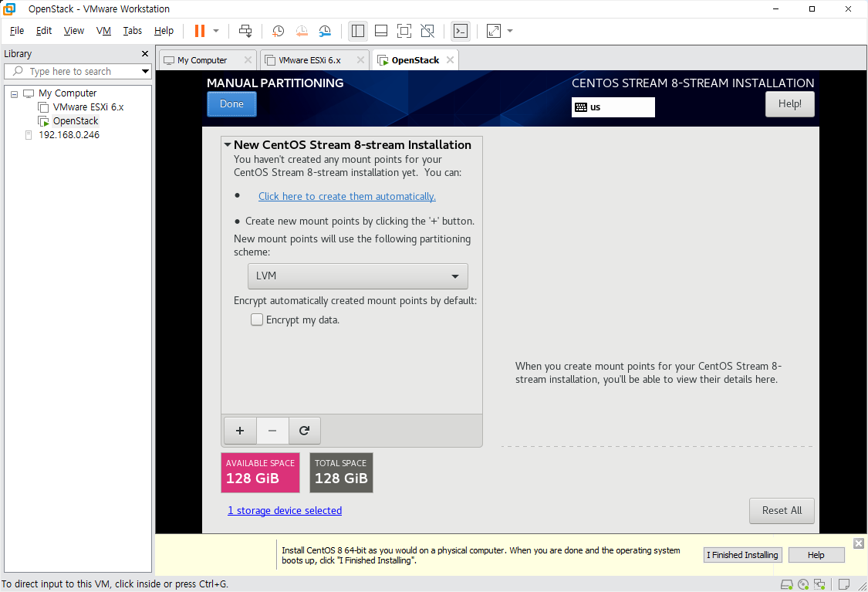The width and height of the screenshot is (868, 592).
Task: Close the Library panel
Action: tap(145, 54)
